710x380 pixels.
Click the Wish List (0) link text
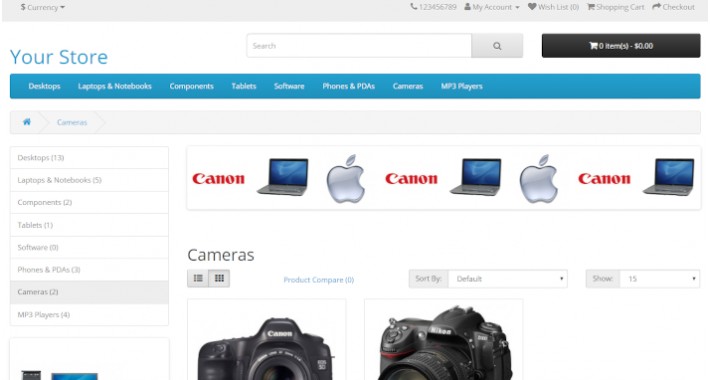(558, 7)
